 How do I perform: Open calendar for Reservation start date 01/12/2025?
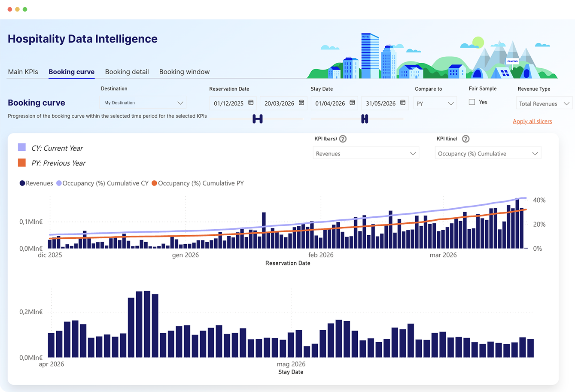click(x=251, y=103)
